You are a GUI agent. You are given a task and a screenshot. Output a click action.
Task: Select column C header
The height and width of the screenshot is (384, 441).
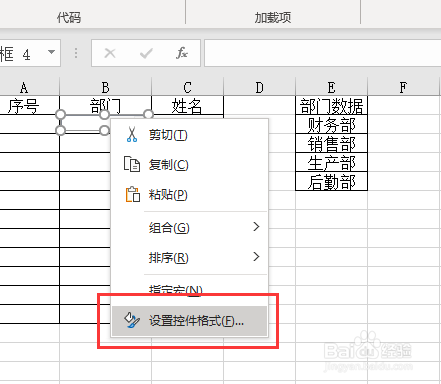(187, 87)
